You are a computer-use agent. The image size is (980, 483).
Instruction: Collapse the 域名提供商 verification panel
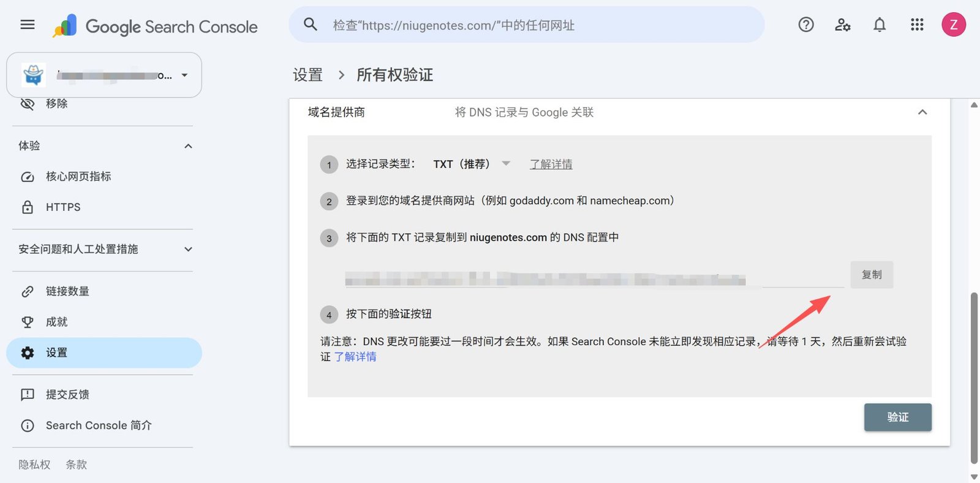[x=922, y=112]
